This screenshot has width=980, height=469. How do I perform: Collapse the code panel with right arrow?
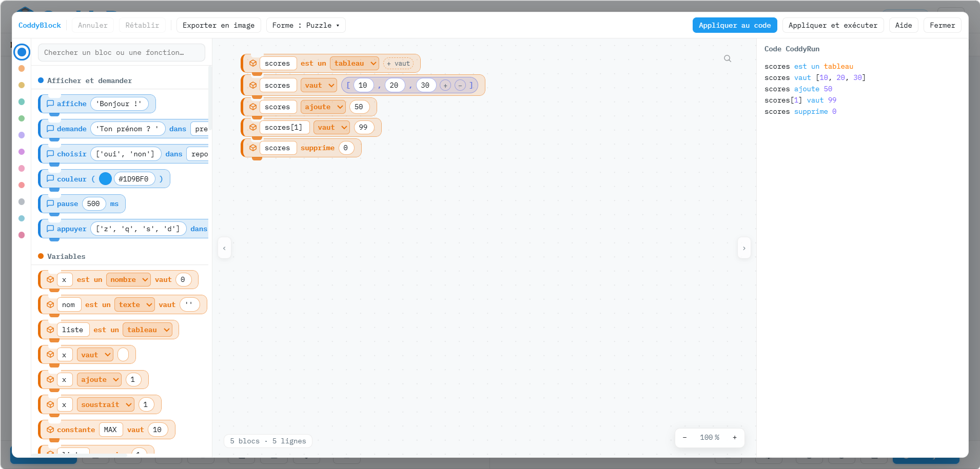[744, 248]
